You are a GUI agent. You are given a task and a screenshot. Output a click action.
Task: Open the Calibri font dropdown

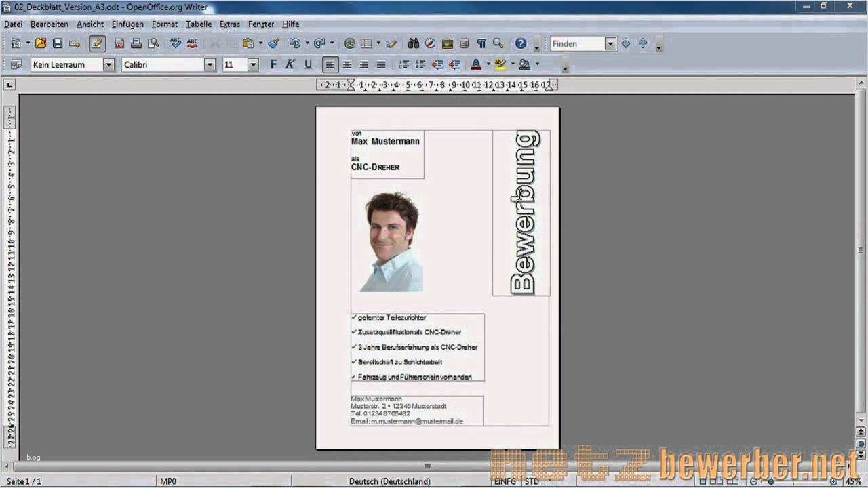coord(209,64)
